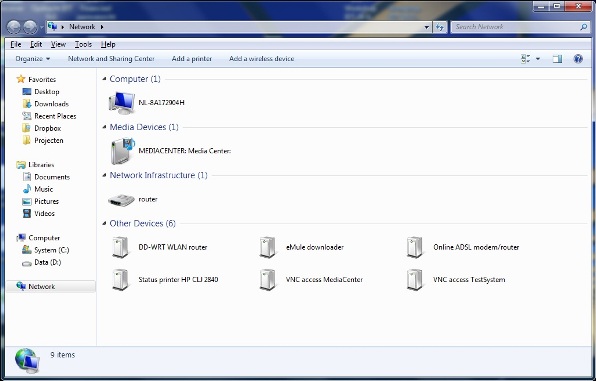This screenshot has width=596, height=381.
Task: Expand the arrow after Network in address bar
Action: (102, 27)
